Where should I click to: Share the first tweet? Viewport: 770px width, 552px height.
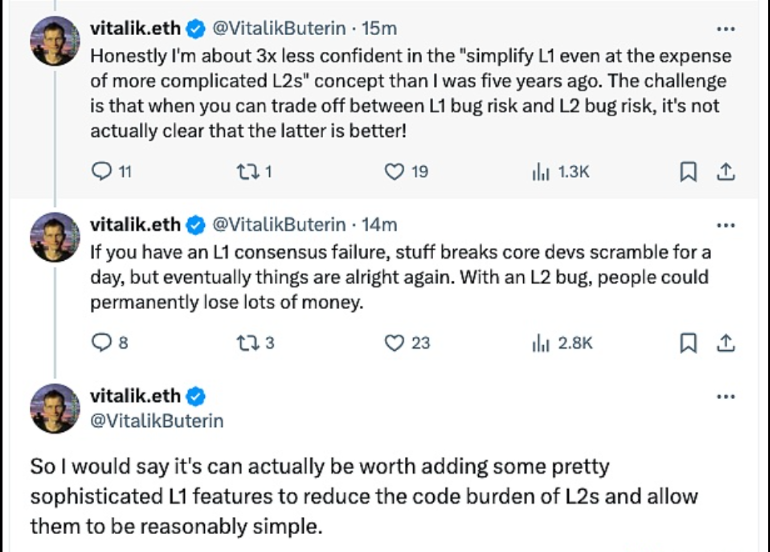[x=726, y=172]
